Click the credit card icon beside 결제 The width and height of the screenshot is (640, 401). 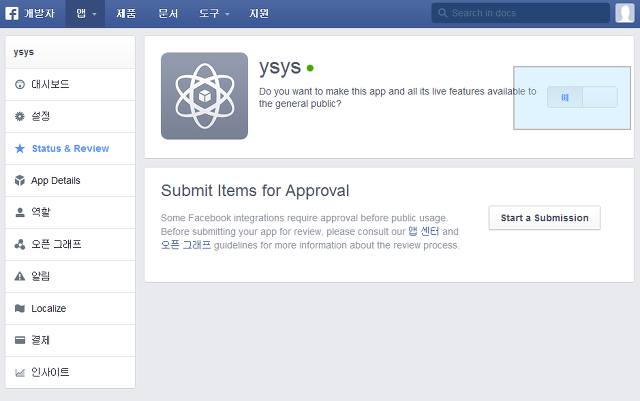point(20,340)
